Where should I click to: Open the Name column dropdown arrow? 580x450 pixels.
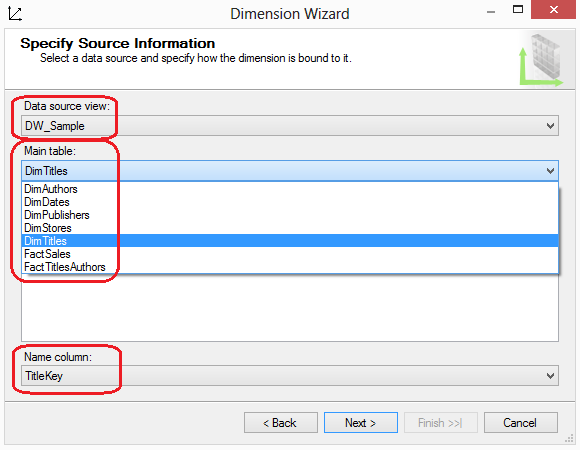click(x=550, y=376)
